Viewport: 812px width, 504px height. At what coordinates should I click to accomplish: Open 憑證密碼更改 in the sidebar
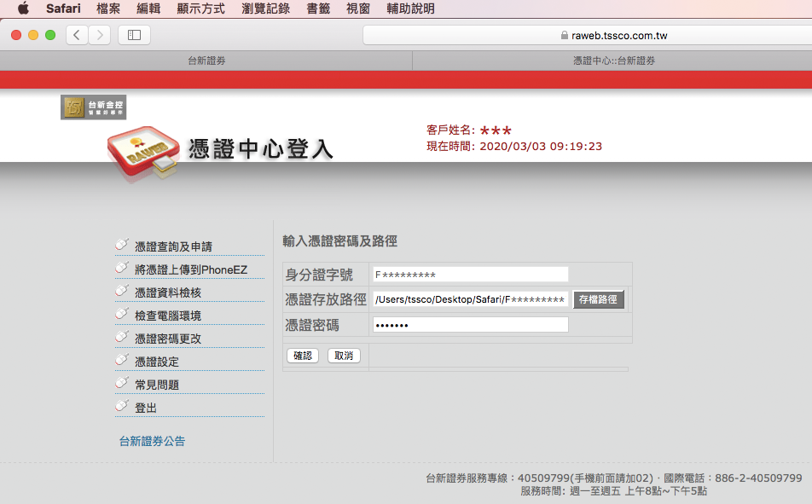pyautogui.click(x=168, y=339)
